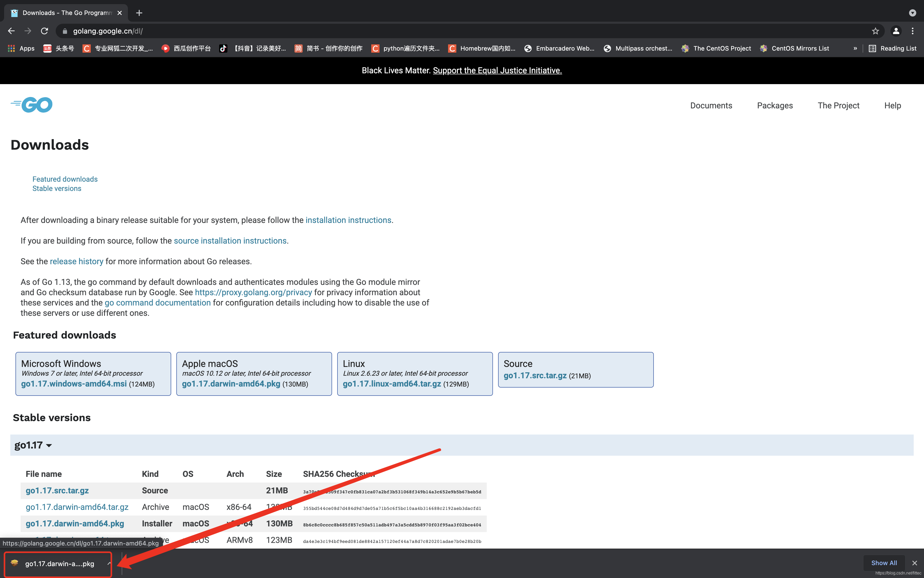The width and height of the screenshot is (924, 578).
Task: Open the 专业网狐二次开发 bookmark
Action: (x=118, y=49)
